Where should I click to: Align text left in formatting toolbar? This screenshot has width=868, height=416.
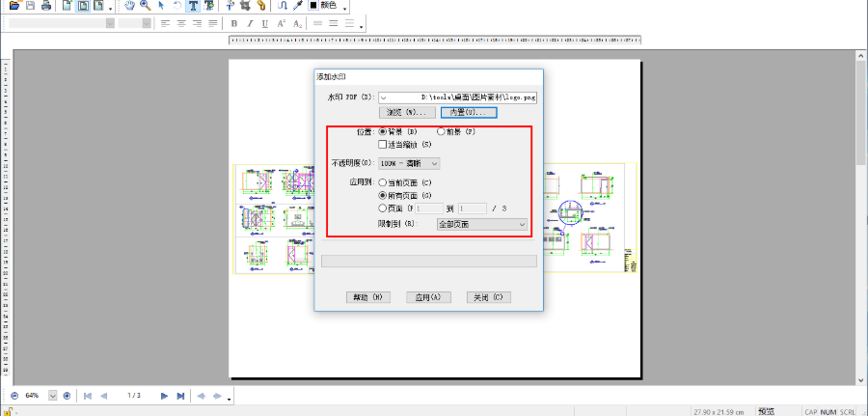165,23
